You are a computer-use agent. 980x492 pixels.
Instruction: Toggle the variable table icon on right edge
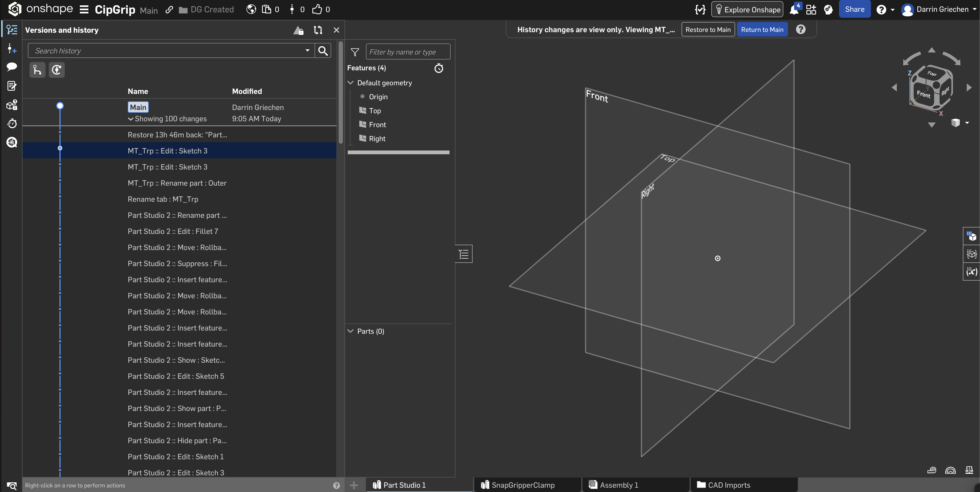point(971,272)
